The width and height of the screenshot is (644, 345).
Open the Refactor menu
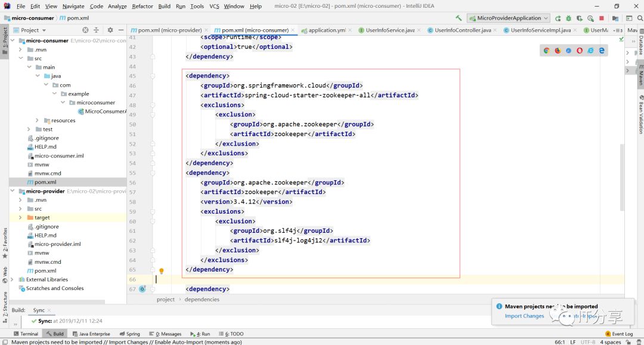pos(143,6)
